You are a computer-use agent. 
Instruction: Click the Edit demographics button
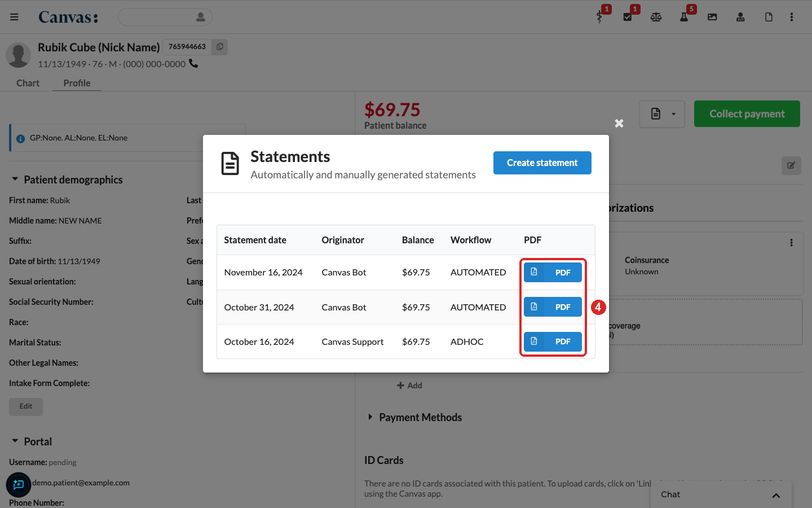[x=26, y=406]
